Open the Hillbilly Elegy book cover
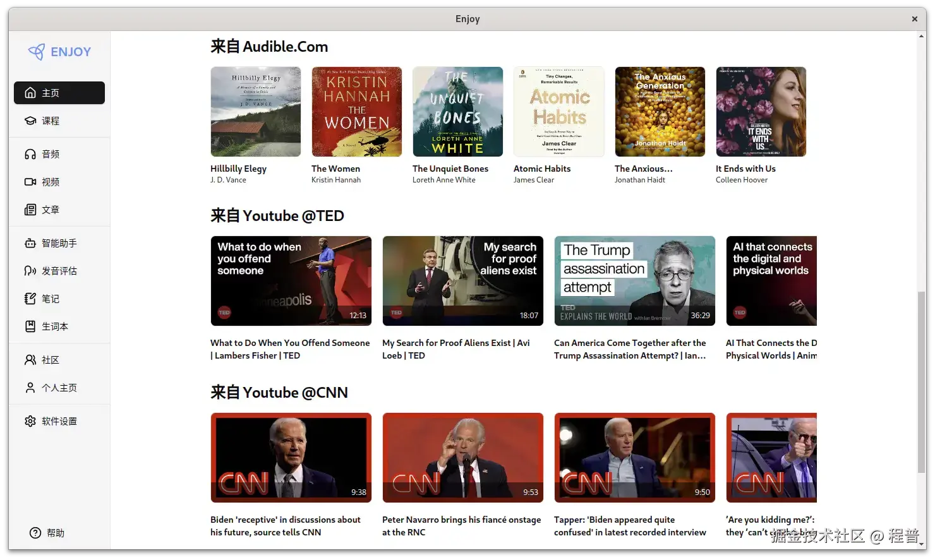The width and height of the screenshot is (935, 560). [256, 112]
